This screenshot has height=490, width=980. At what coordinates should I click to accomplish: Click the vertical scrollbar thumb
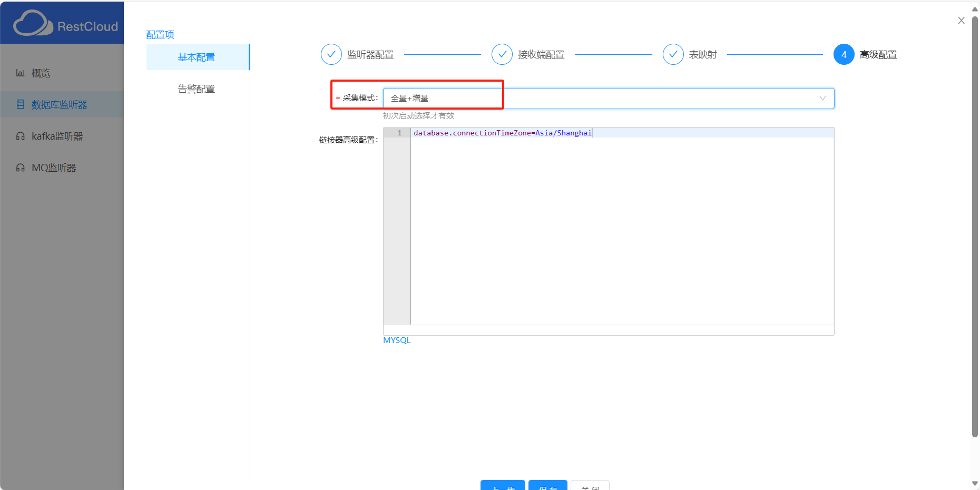pos(975,227)
